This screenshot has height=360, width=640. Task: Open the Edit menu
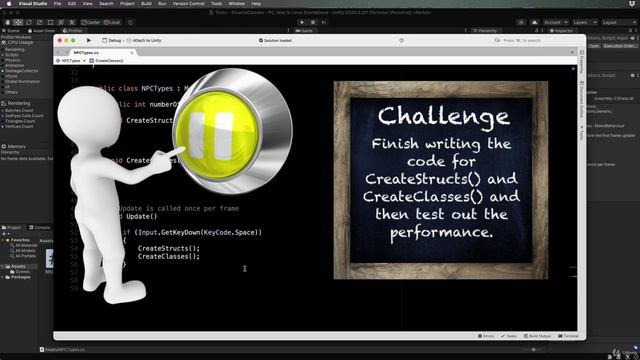pyautogui.click(x=72, y=4)
